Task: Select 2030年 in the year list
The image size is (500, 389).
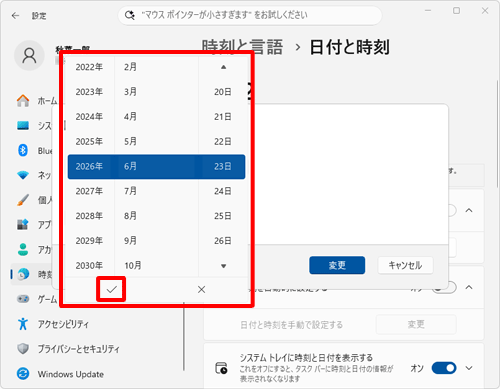Action: [x=89, y=266]
